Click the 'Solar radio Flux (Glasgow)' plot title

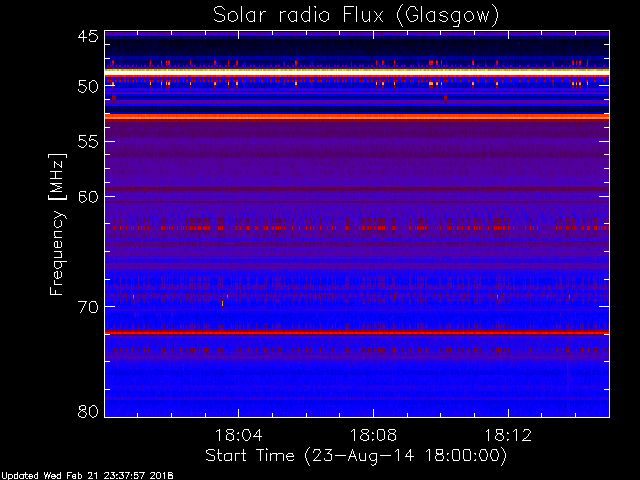coord(356,15)
